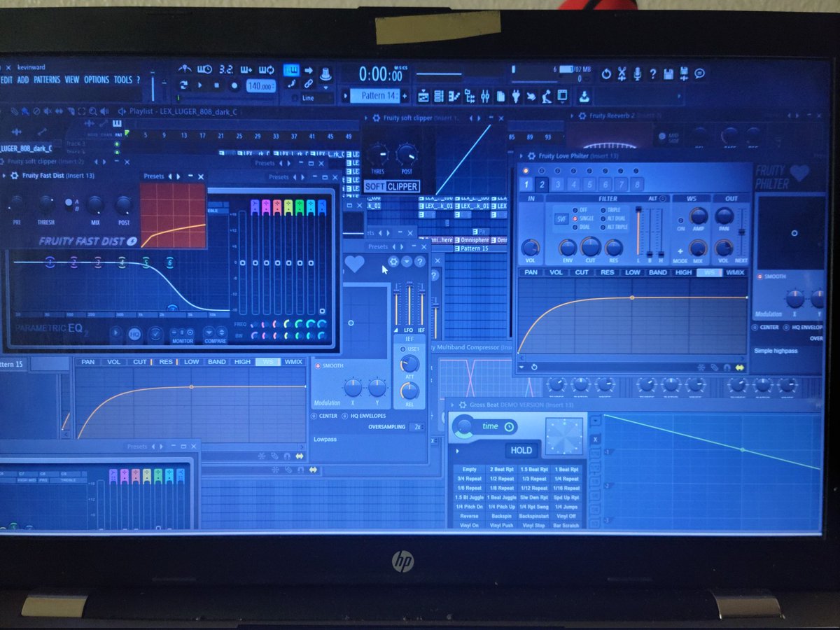Screen dimensions: 840x630
Task: Open Gross Beat envelope slot dropdown arrow
Action: [x=594, y=420]
